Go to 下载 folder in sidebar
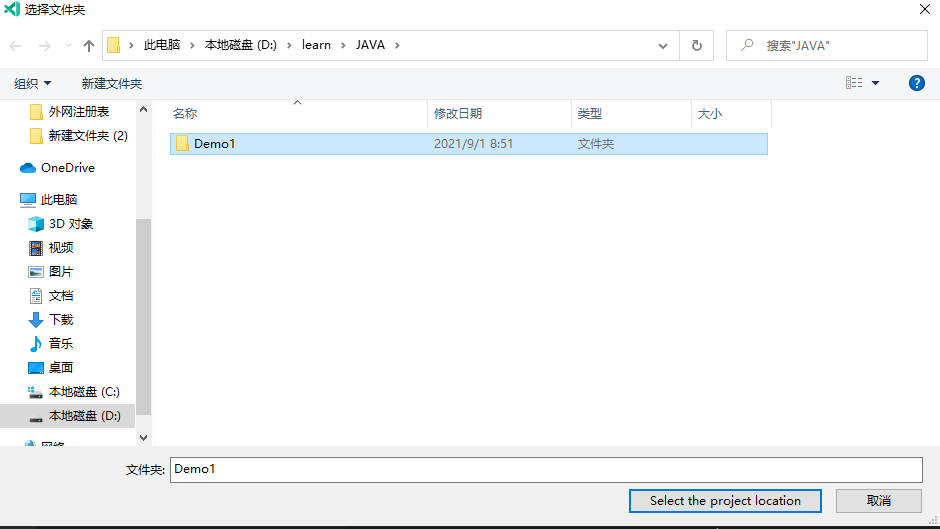The height and width of the screenshot is (529, 940). point(61,320)
